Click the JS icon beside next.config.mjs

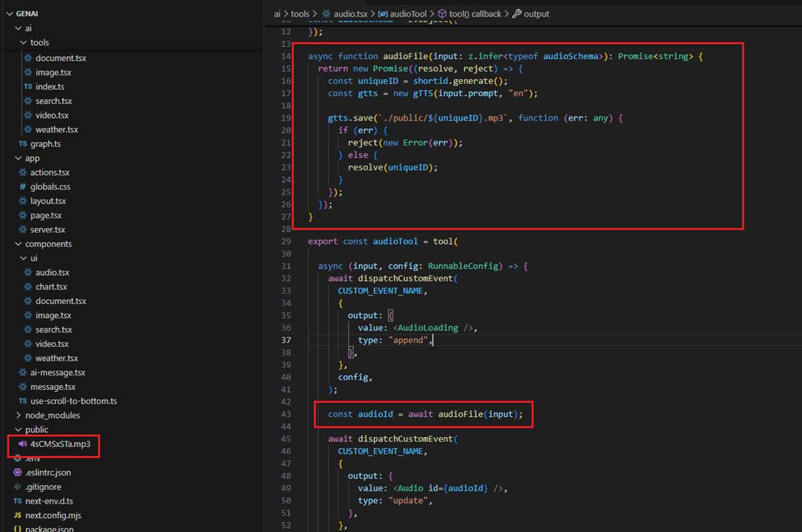[18, 515]
